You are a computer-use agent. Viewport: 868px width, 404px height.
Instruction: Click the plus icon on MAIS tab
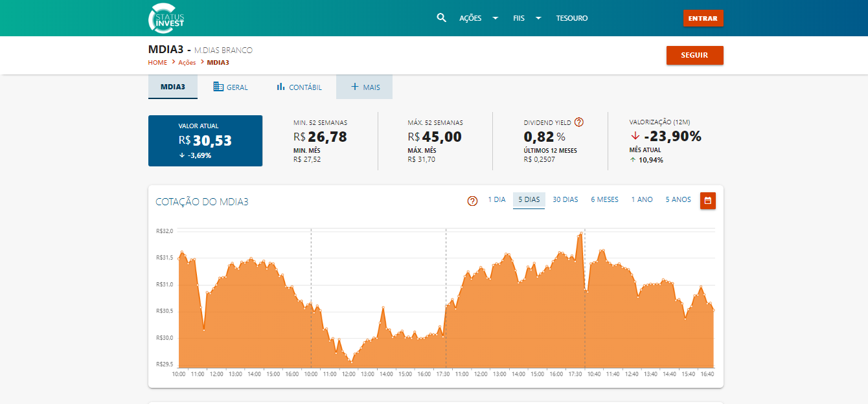coord(354,87)
